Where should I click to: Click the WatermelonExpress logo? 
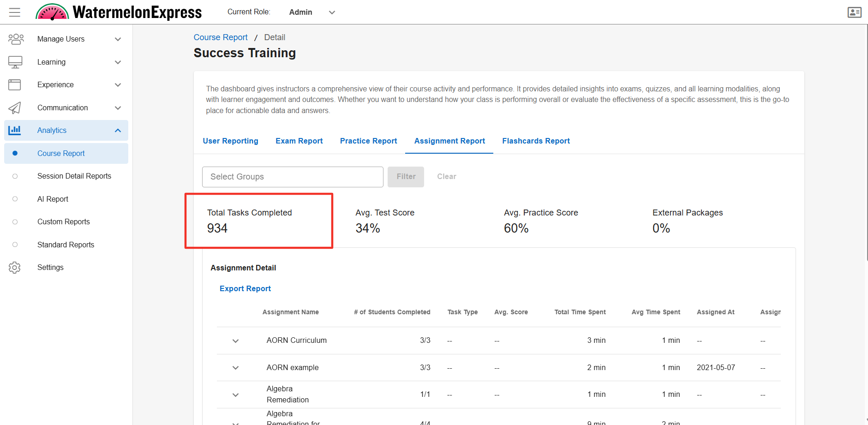(119, 12)
